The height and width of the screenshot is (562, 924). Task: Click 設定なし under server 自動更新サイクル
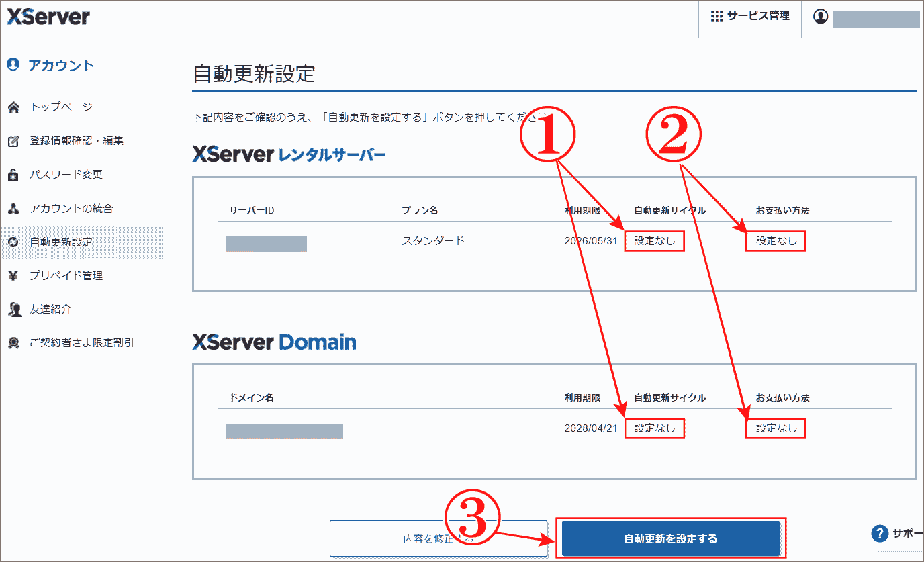[655, 240]
